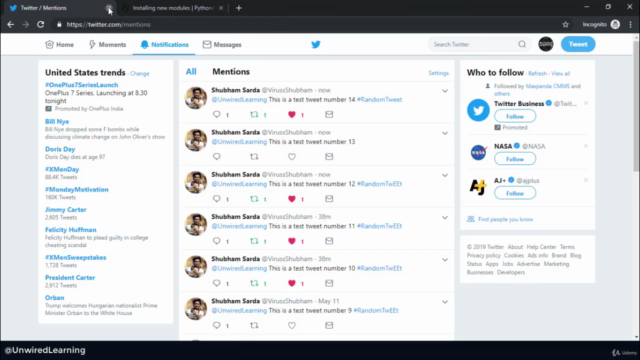
Task: Expand chevron on tweet number 11
Action: 445,218
